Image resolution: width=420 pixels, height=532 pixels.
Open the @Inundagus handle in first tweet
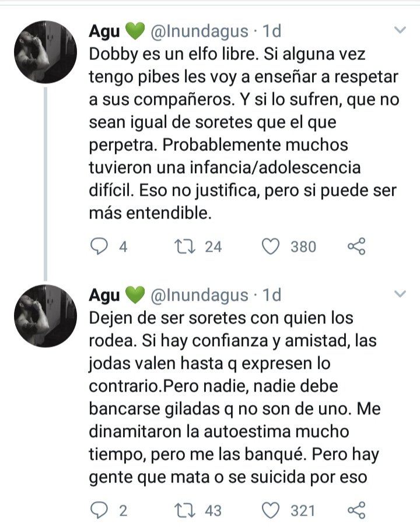199,31
